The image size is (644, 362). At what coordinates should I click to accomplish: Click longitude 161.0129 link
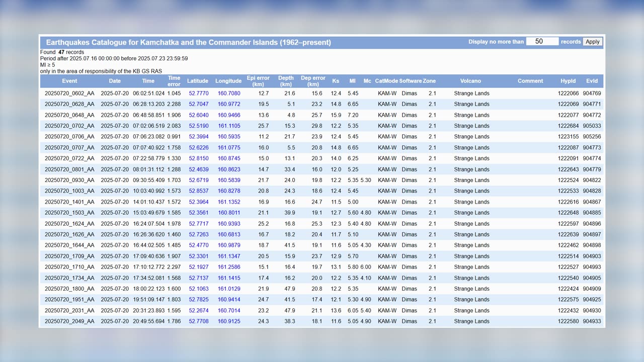(229, 289)
